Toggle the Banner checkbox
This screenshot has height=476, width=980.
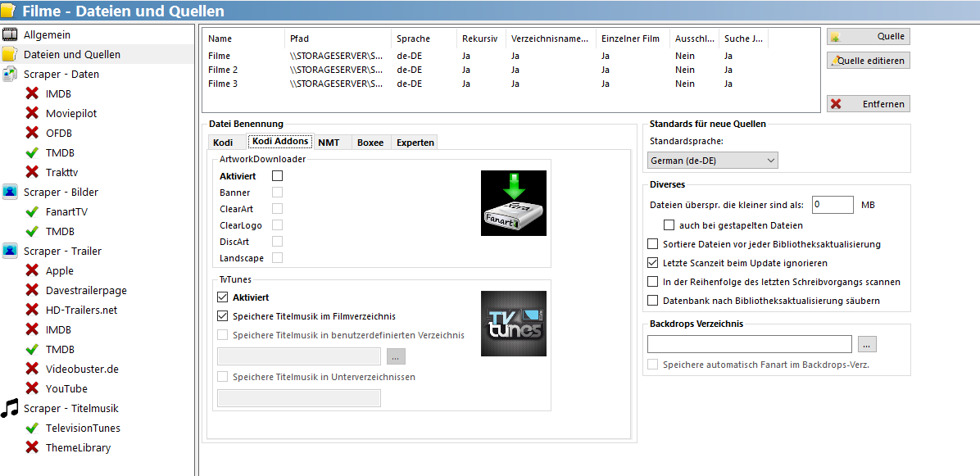(278, 193)
